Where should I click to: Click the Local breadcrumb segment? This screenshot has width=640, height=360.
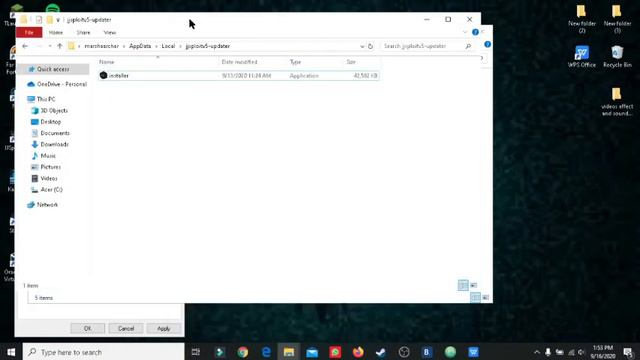pyautogui.click(x=168, y=46)
